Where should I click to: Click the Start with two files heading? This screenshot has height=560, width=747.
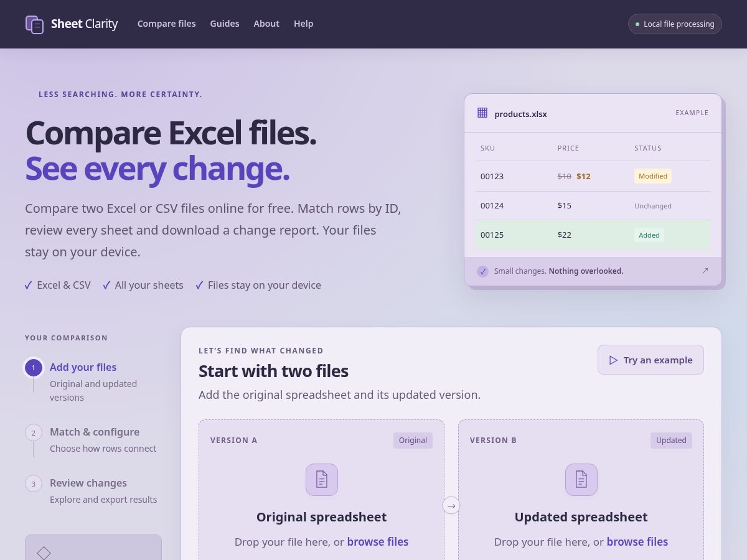pos(273,371)
